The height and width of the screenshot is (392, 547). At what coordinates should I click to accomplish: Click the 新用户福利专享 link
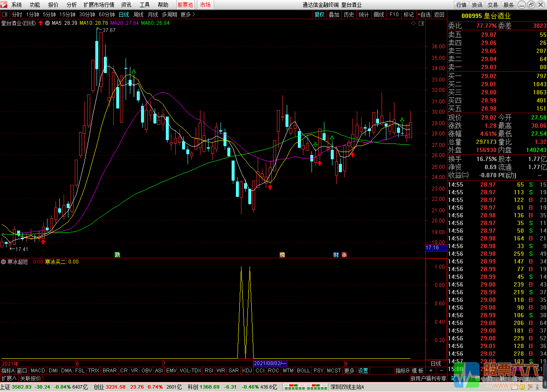pos(428,378)
